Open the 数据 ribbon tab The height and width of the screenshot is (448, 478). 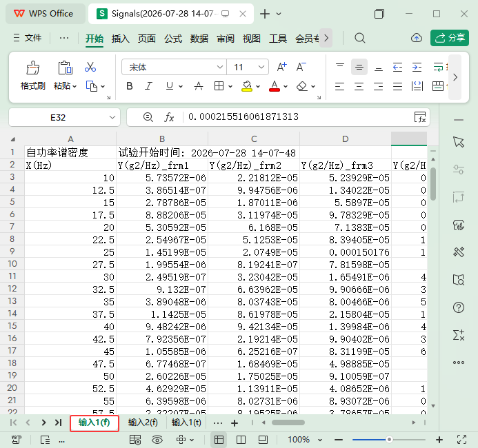(199, 39)
